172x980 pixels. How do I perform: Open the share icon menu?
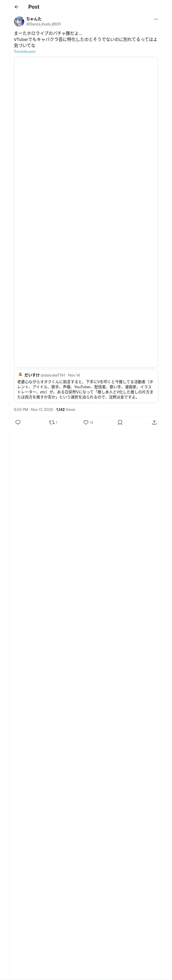[154, 422]
